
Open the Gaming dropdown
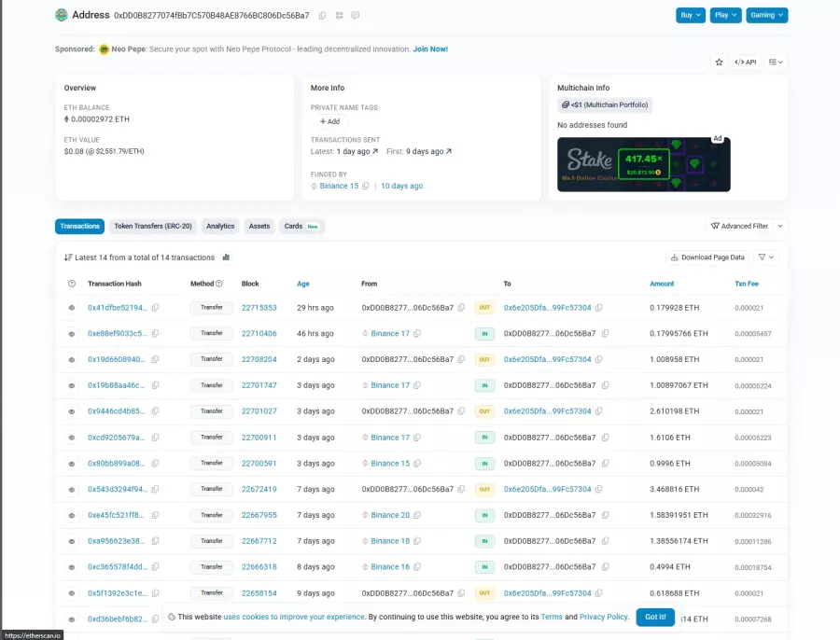tap(766, 15)
